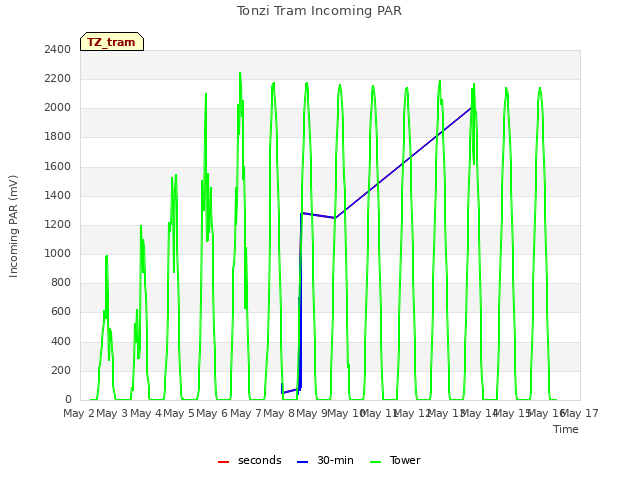The image size is (640, 480).
Task: Click the blue 30-min line rising toward May 14
Action: pyautogui.click(x=403, y=162)
